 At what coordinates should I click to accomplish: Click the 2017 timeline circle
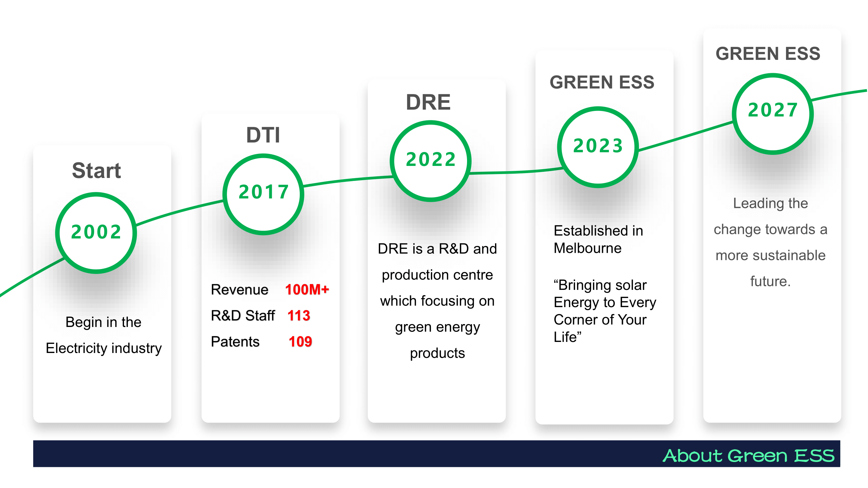pos(263,194)
